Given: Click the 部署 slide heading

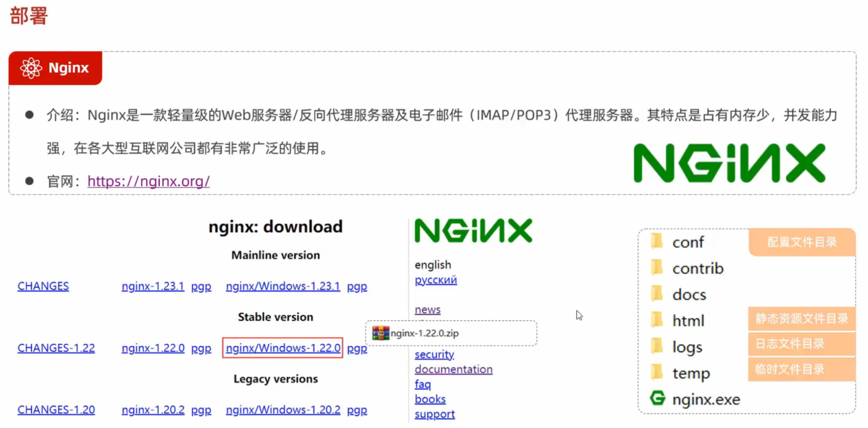Looking at the screenshot, I should (29, 16).
